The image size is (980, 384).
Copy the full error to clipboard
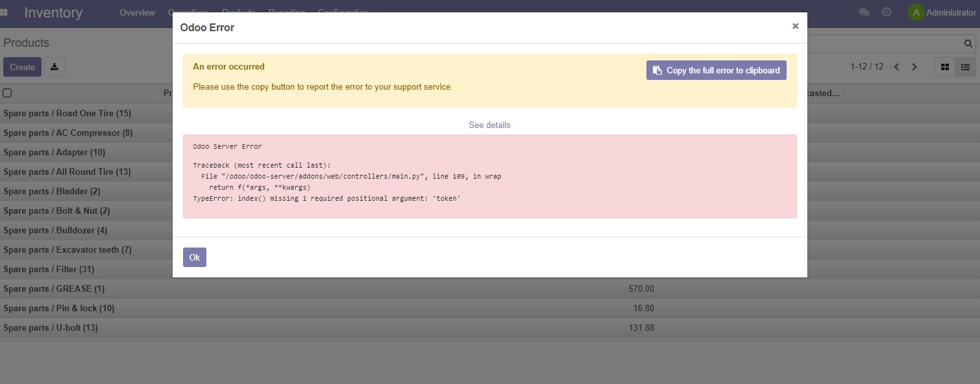point(716,70)
